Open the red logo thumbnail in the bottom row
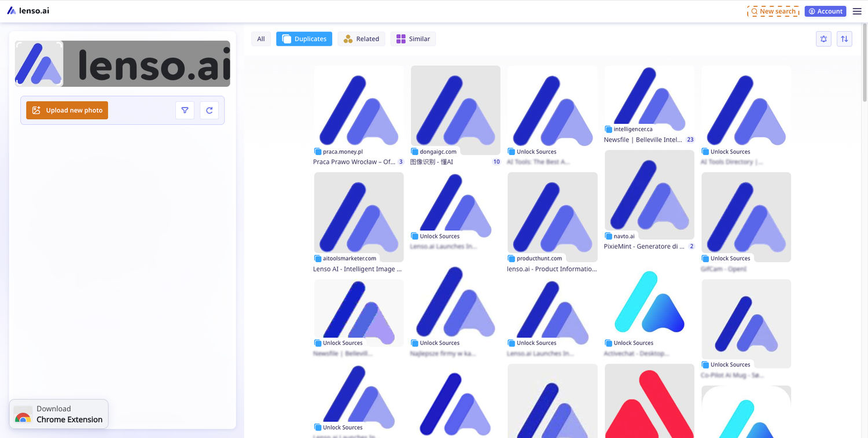The width and height of the screenshot is (868, 438). (649, 401)
